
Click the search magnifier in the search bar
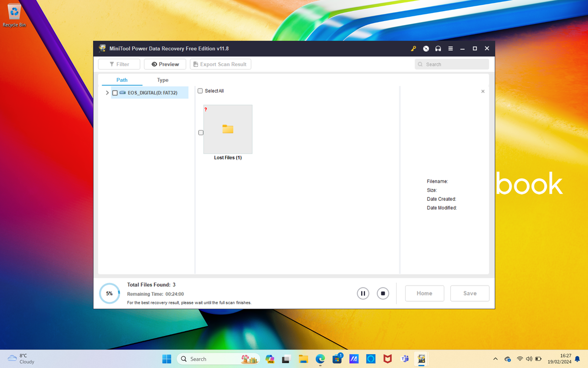tap(420, 64)
